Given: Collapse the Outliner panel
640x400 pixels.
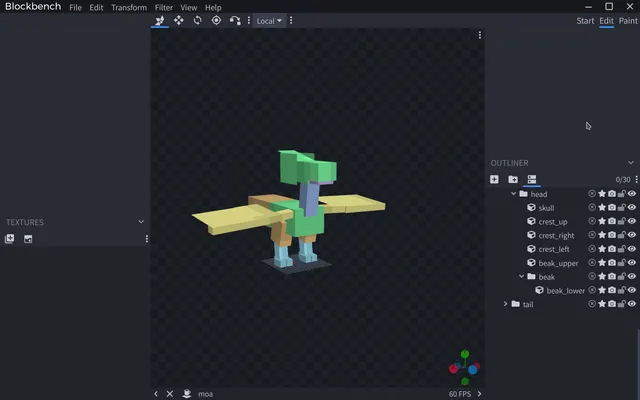Looking at the screenshot, I should pos(631,162).
